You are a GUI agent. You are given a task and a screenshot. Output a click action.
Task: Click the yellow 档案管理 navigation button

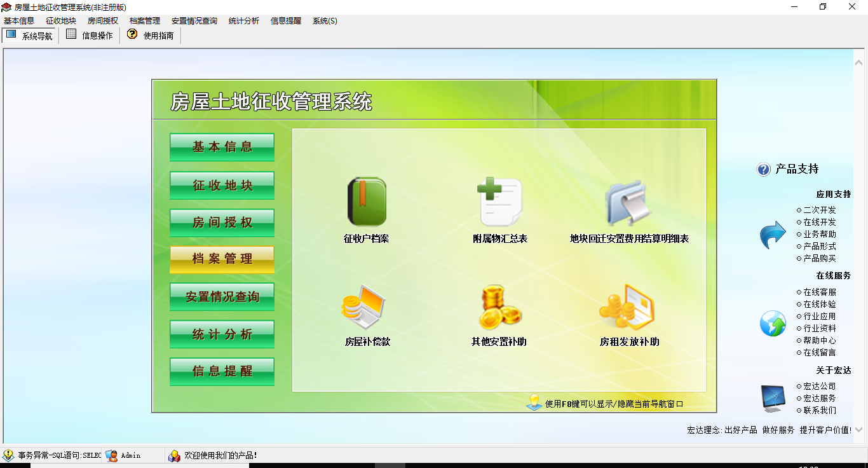pos(222,259)
